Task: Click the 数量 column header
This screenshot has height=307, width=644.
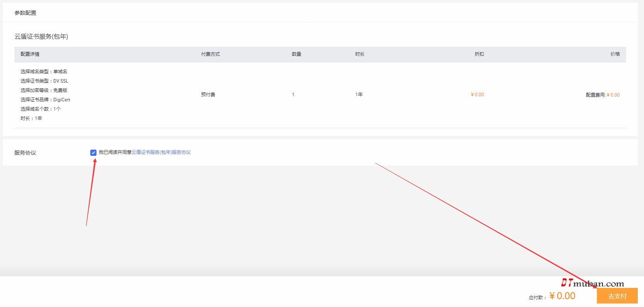Action: coord(297,54)
